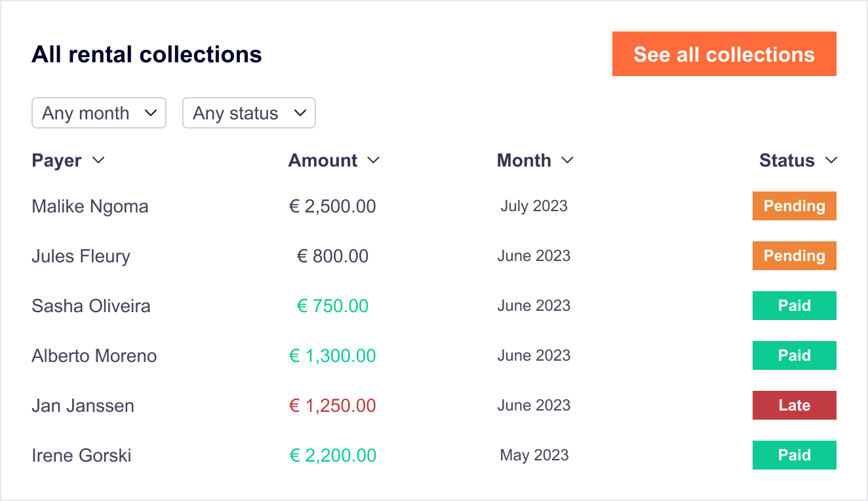Click the See all collections button
The height and width of the screenshot is (501, 868).
coord(724,54)
